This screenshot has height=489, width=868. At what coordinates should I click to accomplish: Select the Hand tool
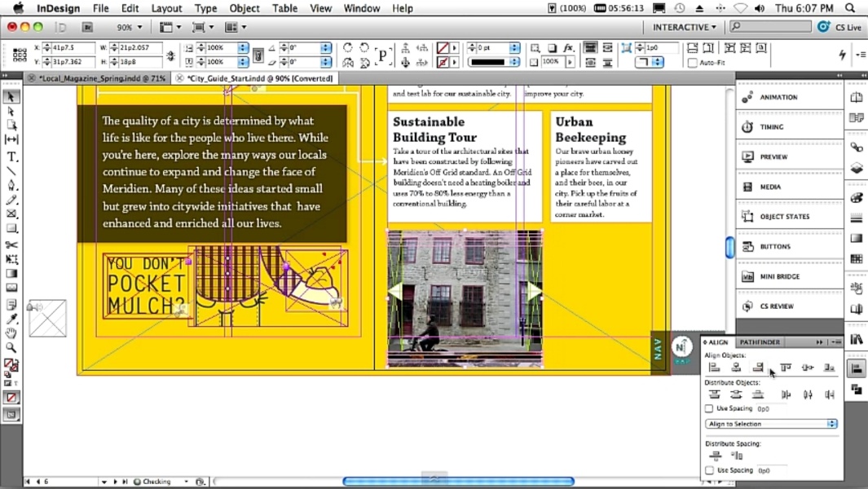click(11, 333)
